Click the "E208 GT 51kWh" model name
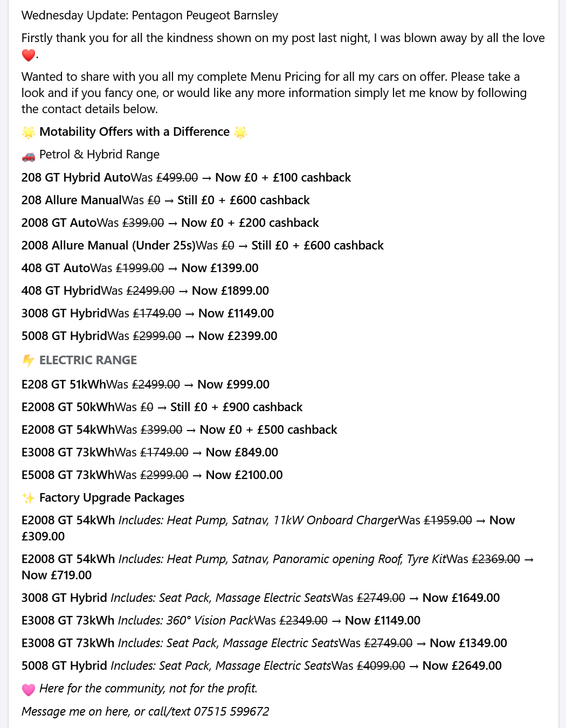Viewport: 566px width, 728px height. (64, 384)
